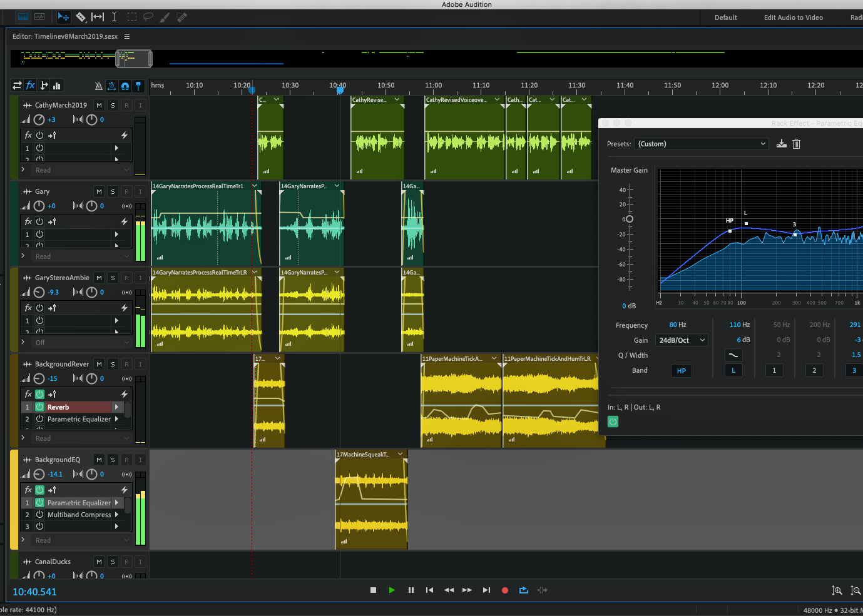This screenshot has width=863, height=616.
Task: Expand BackgroundEQ track automation lanes
Action: [23, 539]
